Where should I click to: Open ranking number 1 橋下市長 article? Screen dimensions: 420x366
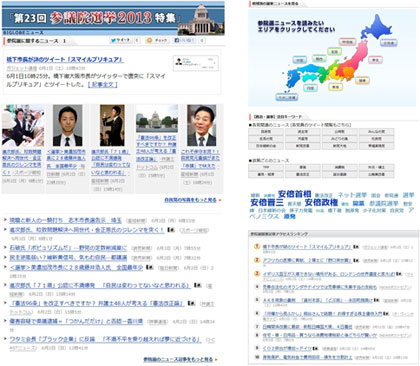(x=307, y=247)
